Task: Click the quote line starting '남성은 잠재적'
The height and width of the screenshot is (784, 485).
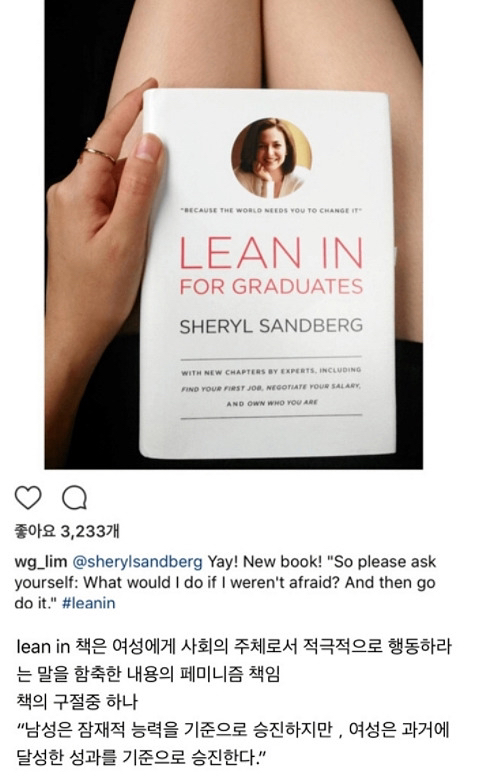Action: point(233,730)
